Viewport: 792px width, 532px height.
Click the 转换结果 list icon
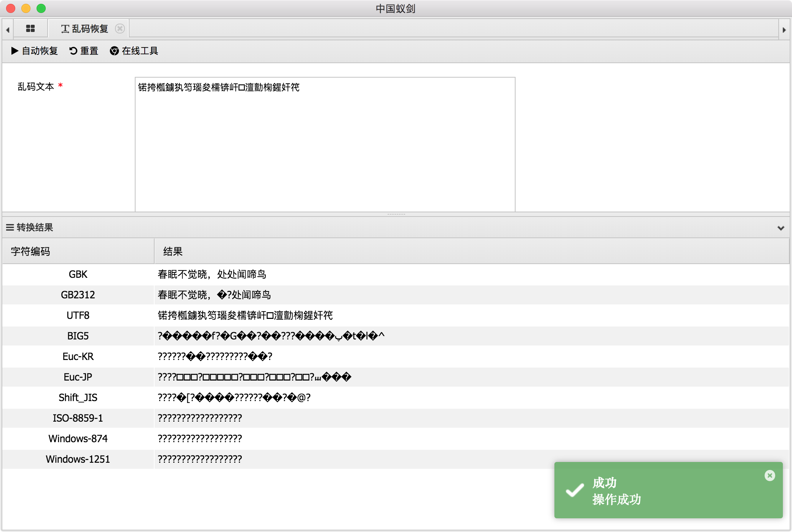point(10,228)
